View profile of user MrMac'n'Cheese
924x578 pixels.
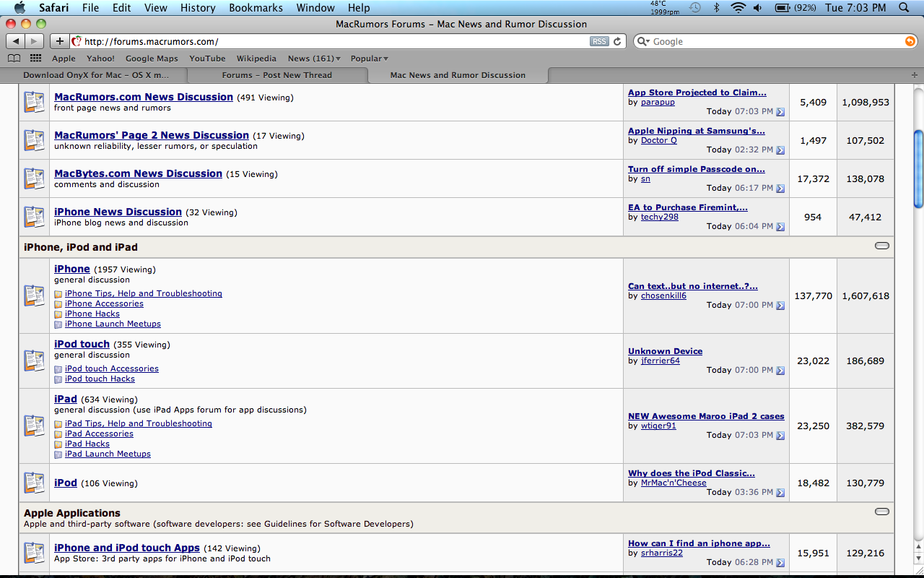[674, 483]
